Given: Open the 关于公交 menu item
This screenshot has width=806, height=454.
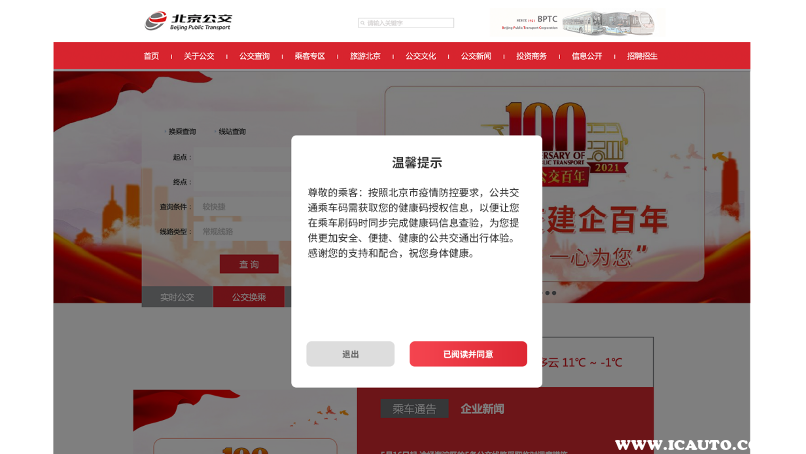Looking at the screenshot, I should coord(199,56).
